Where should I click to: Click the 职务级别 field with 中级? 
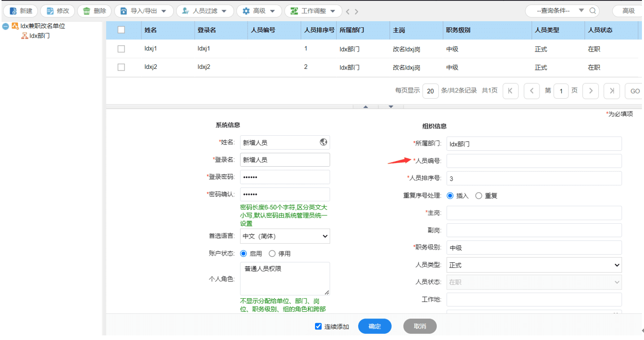point(534,247)
